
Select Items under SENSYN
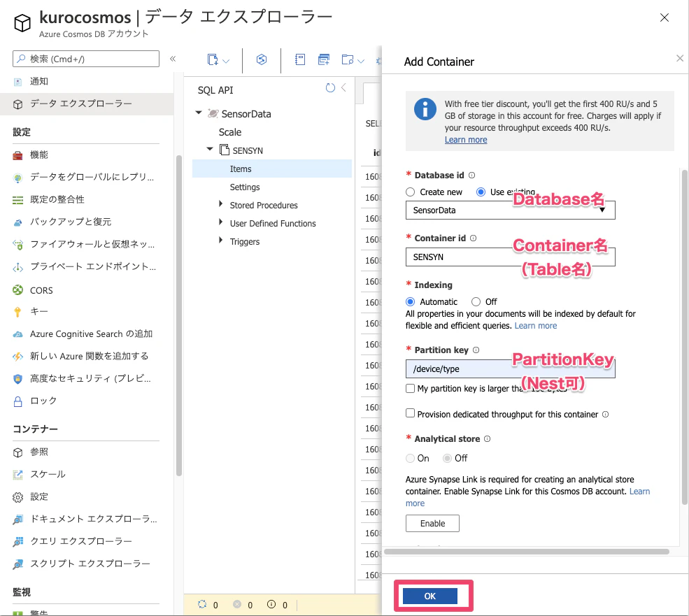click(x=272, y=169)
